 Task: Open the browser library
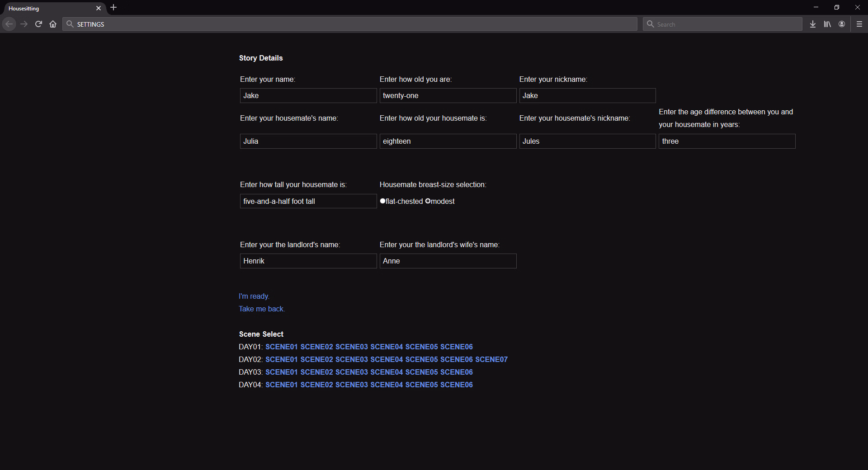coord(827,24)
